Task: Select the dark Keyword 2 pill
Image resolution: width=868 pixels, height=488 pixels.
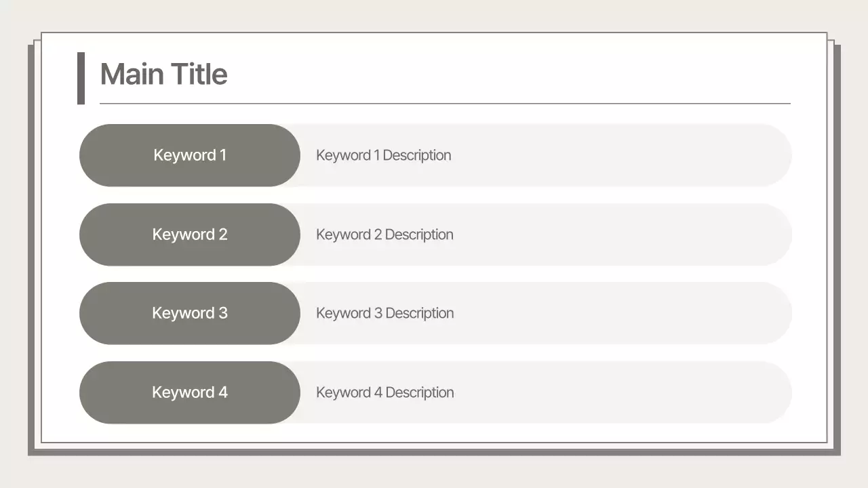Action: click(x=190, y=235)
